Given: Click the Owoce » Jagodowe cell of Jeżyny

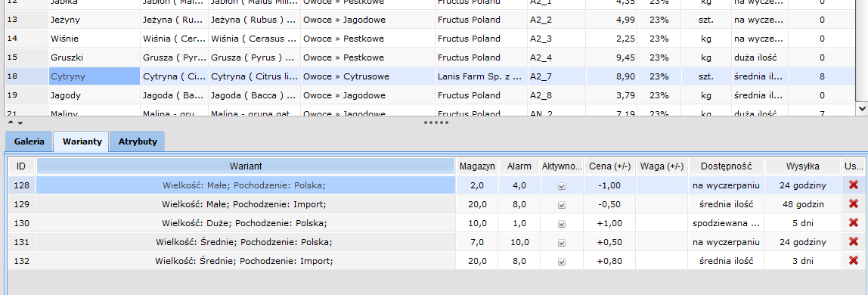Looking at the screenshot, I should coord(367,20).
